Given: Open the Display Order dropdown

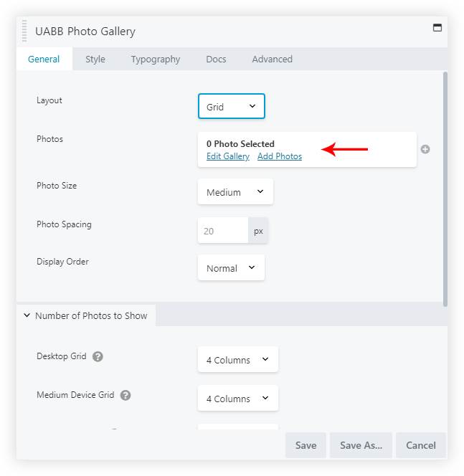Looking at the screenshot, I should click(231, 268).
